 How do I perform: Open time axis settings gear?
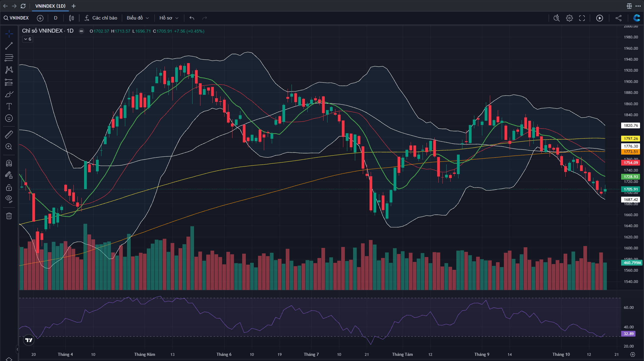pyautogui.click(x=633, y=354)
